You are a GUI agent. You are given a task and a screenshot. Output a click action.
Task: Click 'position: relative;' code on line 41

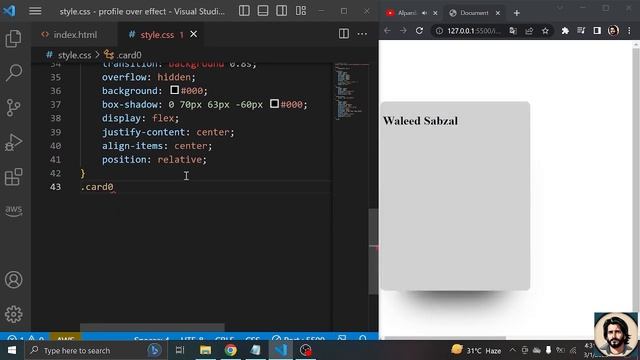click(154, 160)
